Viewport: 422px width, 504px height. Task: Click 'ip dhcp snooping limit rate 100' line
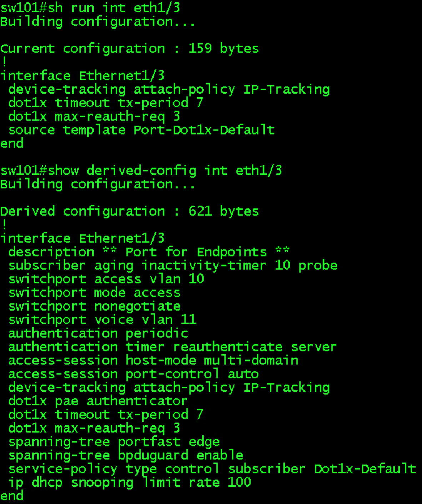pos(130,483)
